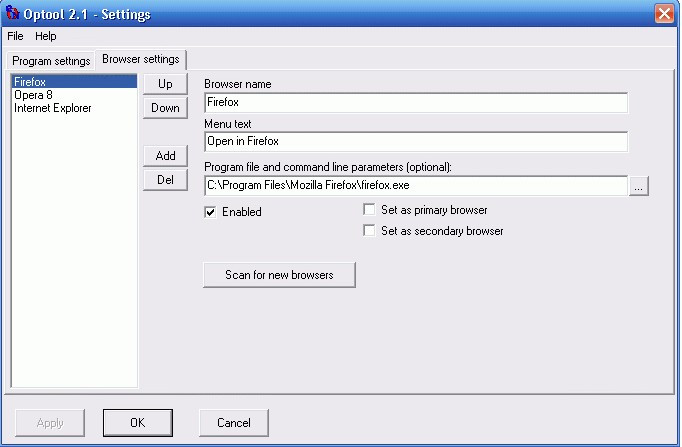Cancel the settings dialog
This screenshot has height=447, width=682.
[x=234, y=423]
